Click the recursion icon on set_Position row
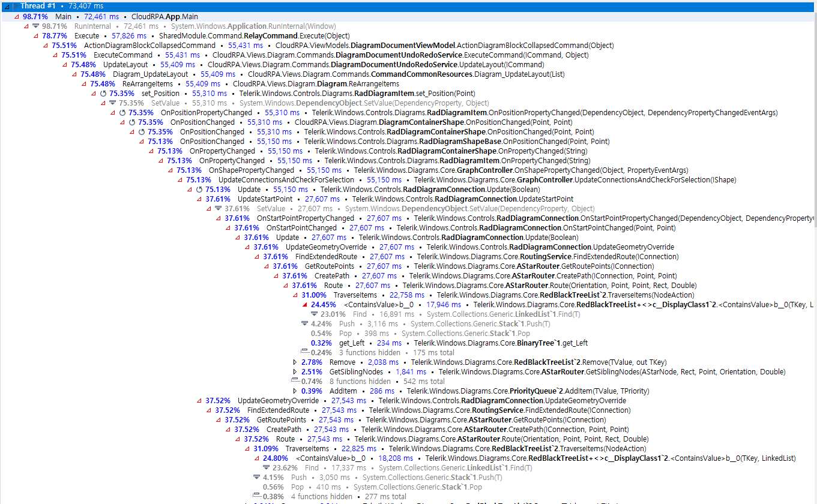 103,94
